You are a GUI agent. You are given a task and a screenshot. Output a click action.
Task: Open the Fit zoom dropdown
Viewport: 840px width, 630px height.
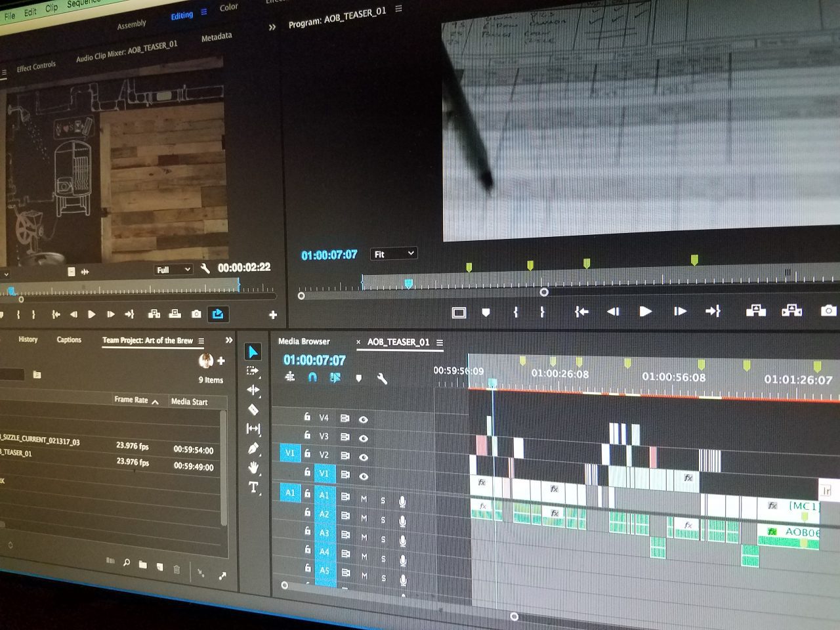[393, 253]
